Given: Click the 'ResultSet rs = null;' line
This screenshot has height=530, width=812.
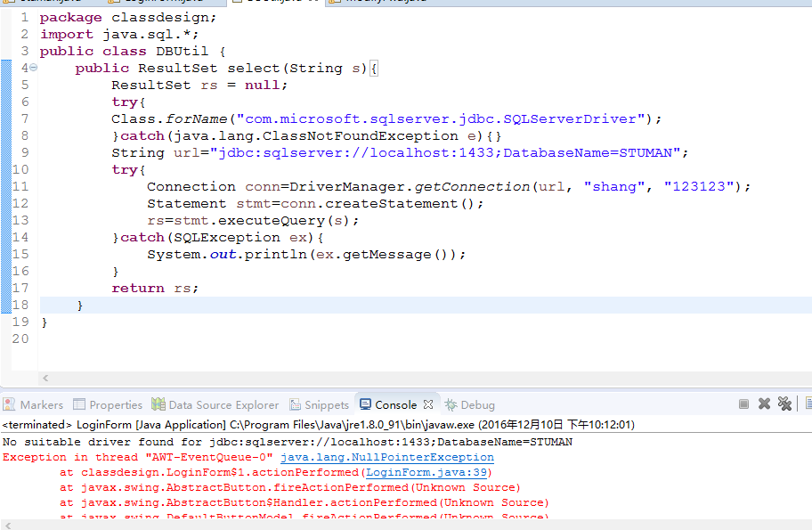Looking at the screenshot, I should 199,85.
